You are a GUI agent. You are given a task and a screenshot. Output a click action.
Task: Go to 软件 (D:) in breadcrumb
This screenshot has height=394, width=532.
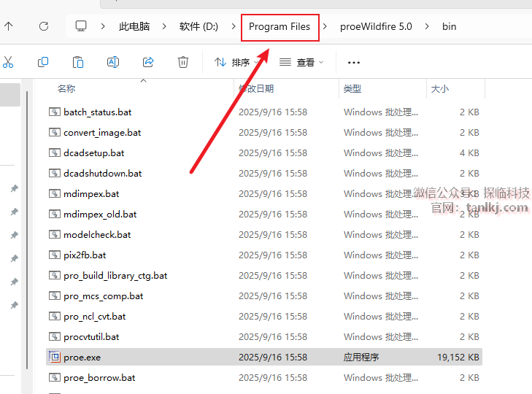click(x=198, y=26)
